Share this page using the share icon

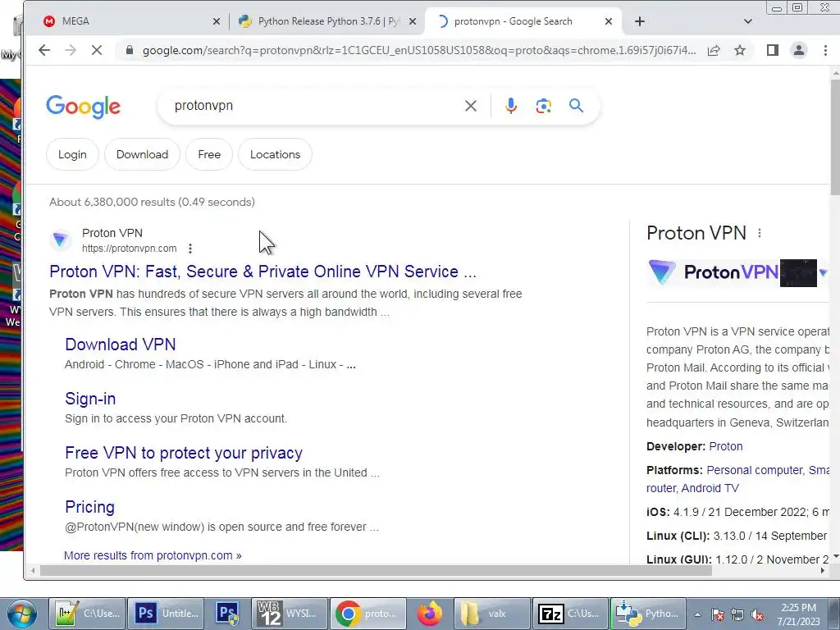(x=714, y=50)
